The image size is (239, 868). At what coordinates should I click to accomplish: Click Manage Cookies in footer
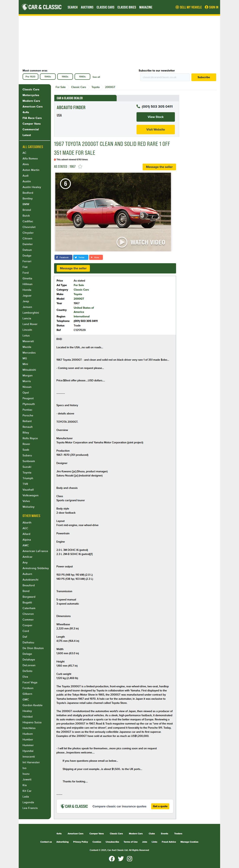(189, 842)
